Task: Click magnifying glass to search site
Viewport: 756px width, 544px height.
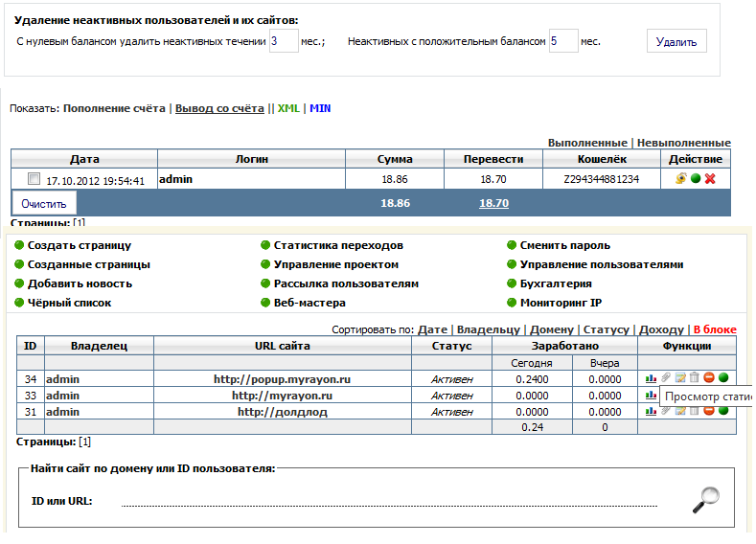Action: point(706,500)
